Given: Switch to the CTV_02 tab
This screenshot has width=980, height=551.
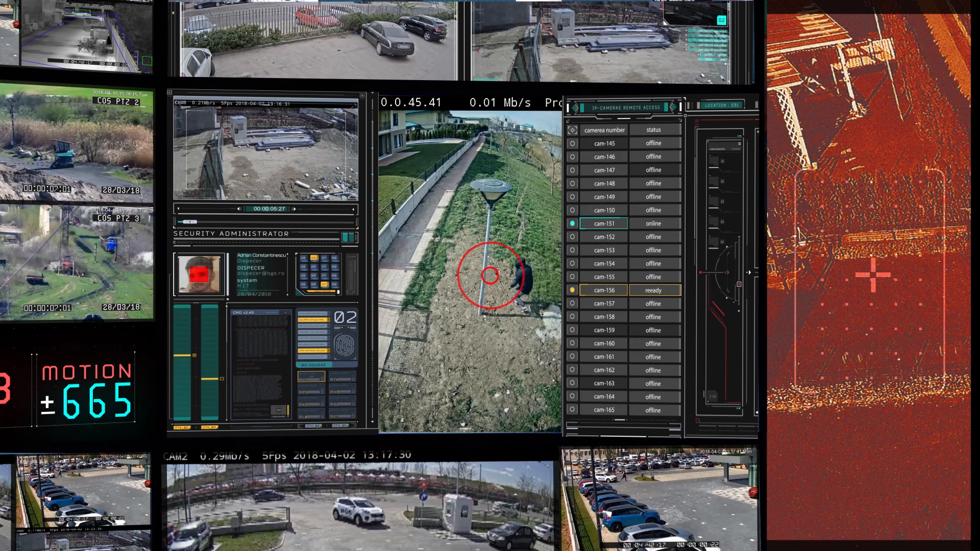Looking at the screenshot, I should (182, 428).
